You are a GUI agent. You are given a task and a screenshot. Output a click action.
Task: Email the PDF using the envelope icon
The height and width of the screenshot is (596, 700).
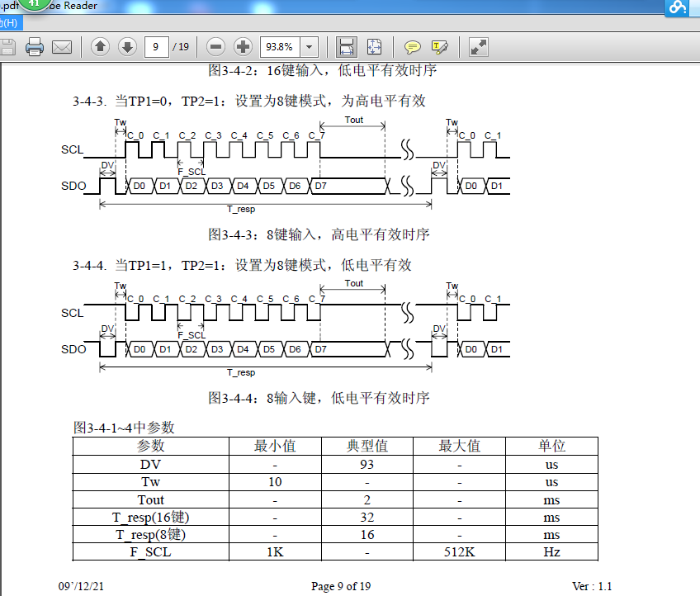[62, 47]
